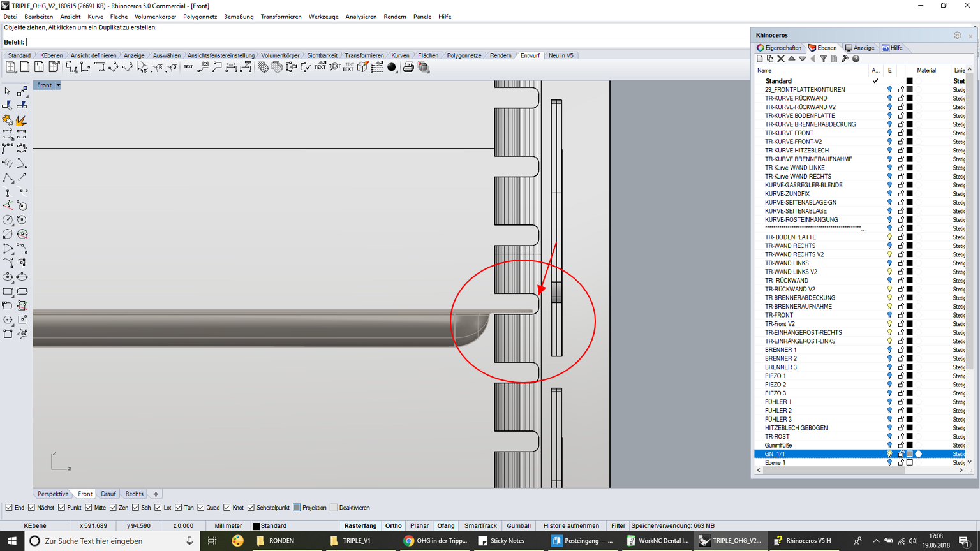This screenshot has width=980, height=551.
Task: Switch to the Eigenschaften panel tab
Action: click(x=779, y=48)
